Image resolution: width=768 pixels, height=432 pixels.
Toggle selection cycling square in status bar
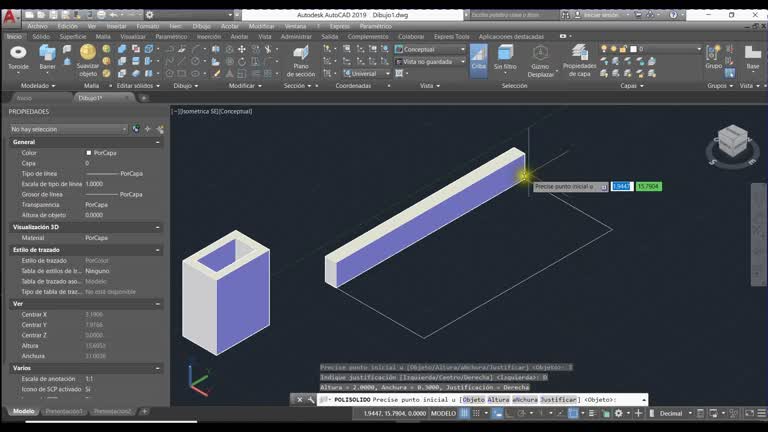pyautogui.click(x=573, y=413)
